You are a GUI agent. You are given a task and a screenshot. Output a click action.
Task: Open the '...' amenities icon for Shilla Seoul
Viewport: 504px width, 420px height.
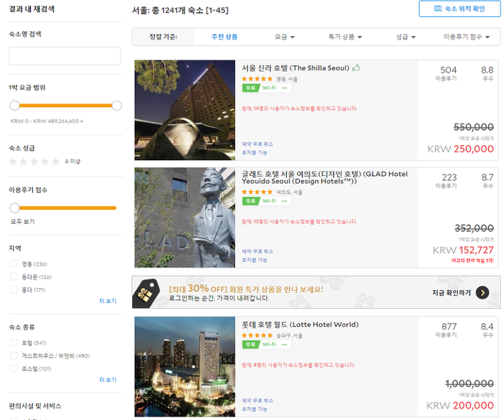tap(285, 88)
